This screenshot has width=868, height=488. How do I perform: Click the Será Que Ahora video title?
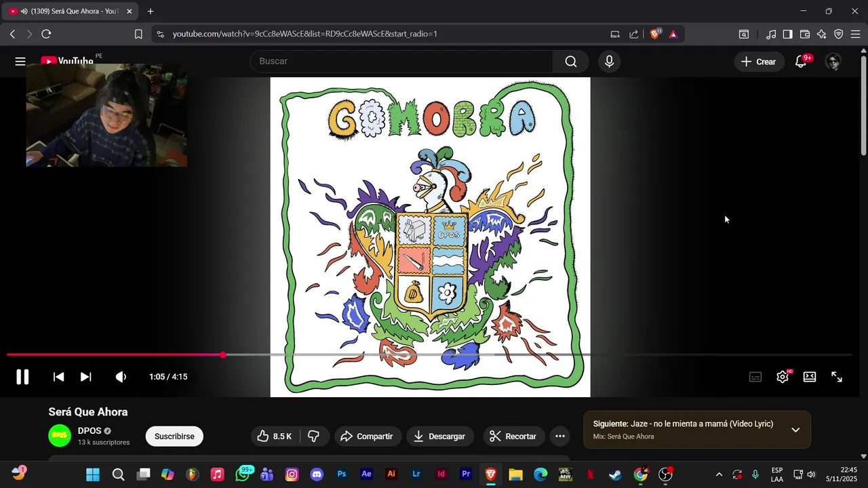[x=88, y=411]
